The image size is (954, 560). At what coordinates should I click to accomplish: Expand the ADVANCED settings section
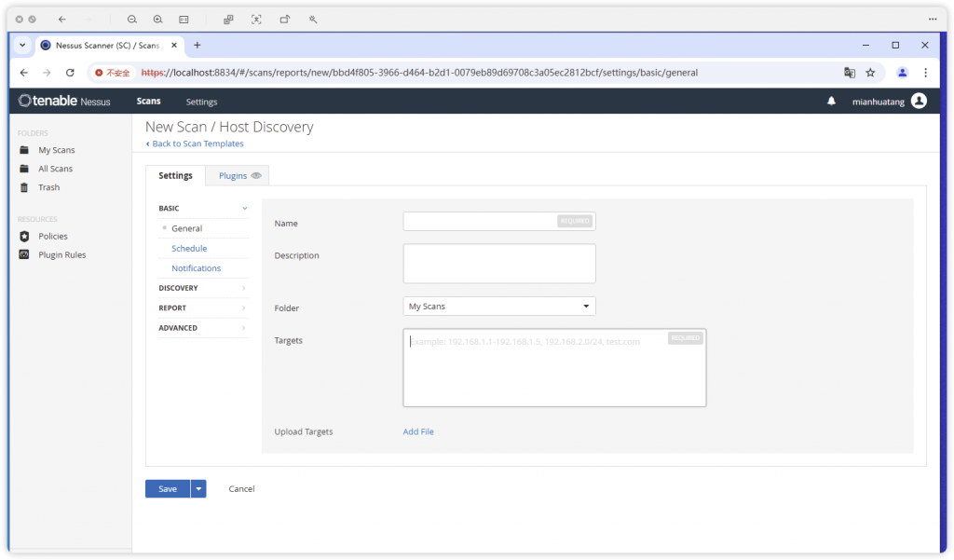tap(203, 328)
